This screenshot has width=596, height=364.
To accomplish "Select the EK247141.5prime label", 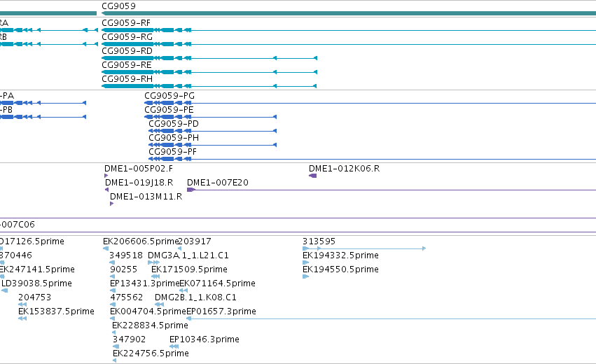I will [37, 269].
